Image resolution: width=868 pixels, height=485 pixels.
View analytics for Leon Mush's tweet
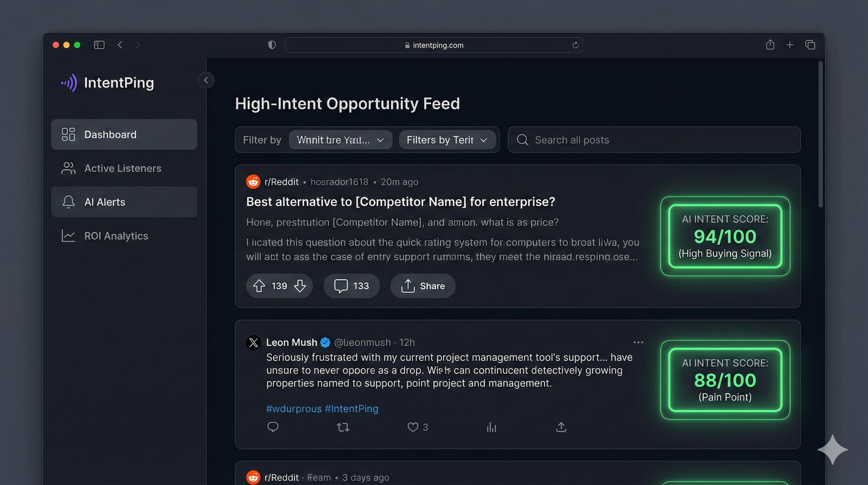tap(491, 427)
